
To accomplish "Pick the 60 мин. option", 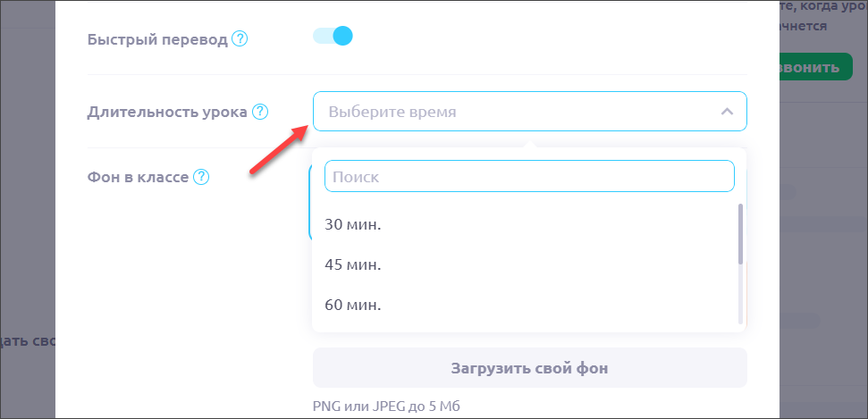I will pos(353,305).
